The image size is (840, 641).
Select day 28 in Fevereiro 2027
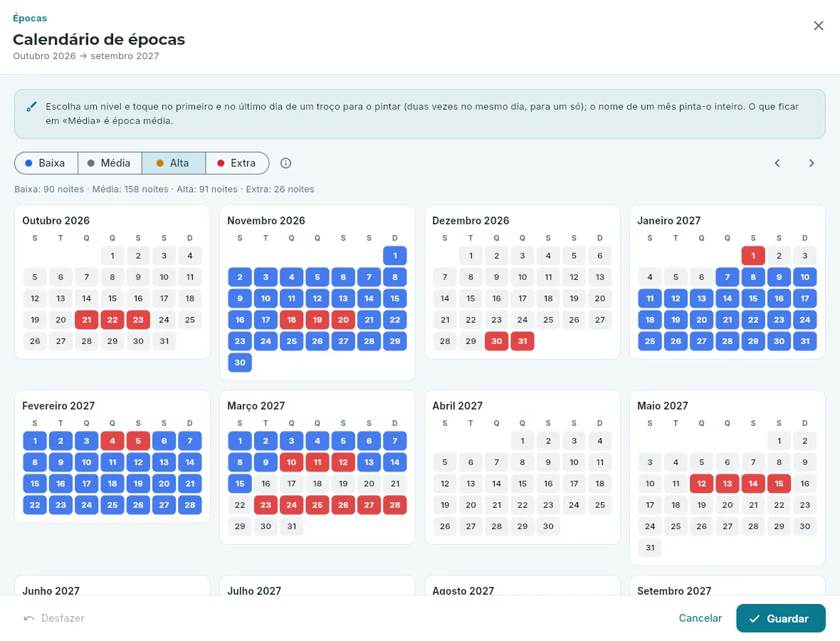(189, 505)
